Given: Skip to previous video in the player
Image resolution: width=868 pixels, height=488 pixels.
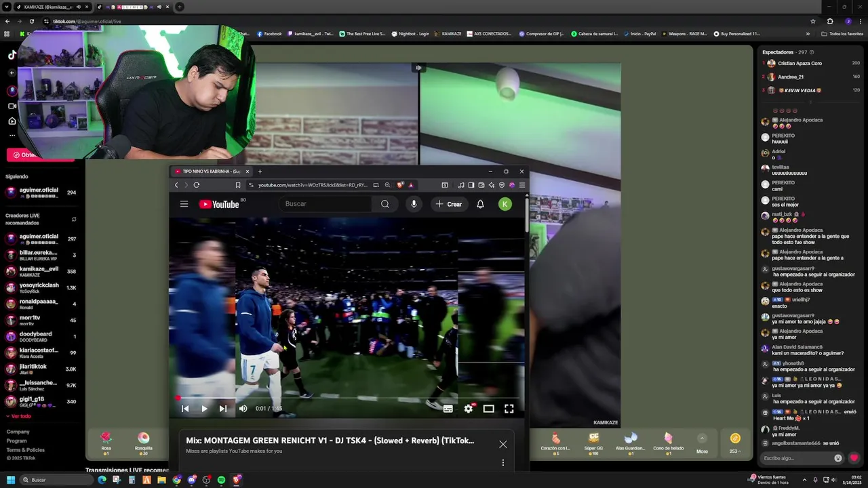Looking at the screenshot, I should (185, 409).
